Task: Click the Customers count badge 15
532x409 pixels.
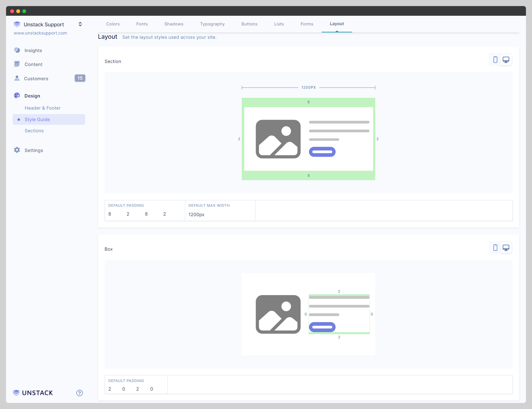Action: pyautogui.click(x=80, y=78)
